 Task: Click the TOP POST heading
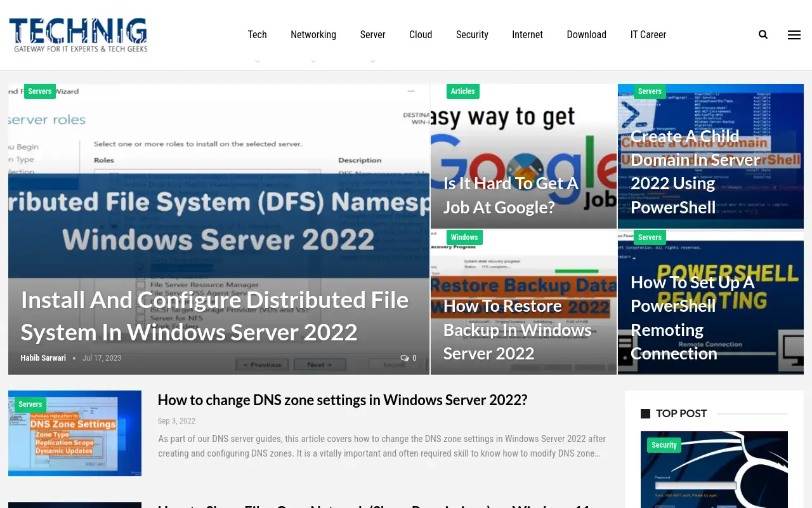pyautogui.click(x=681, y=413)
